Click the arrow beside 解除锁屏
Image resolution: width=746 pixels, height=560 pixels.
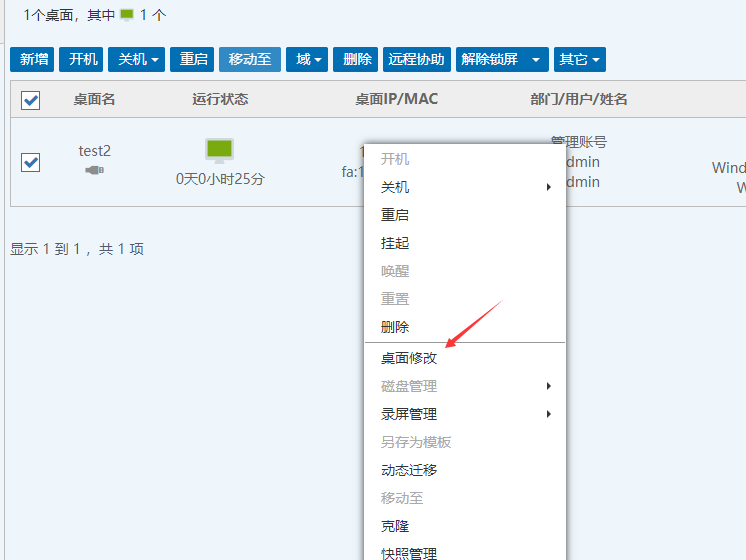point(536,59)
